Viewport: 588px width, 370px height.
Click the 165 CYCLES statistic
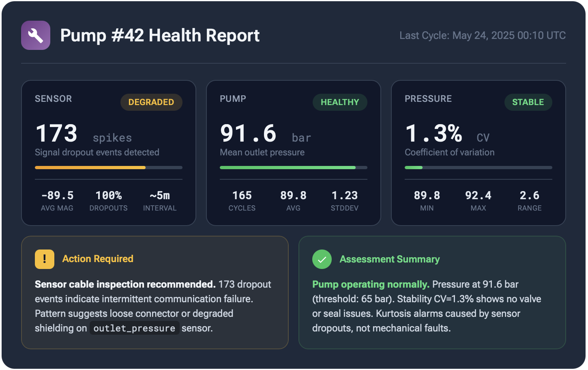(x=242, y=200)
